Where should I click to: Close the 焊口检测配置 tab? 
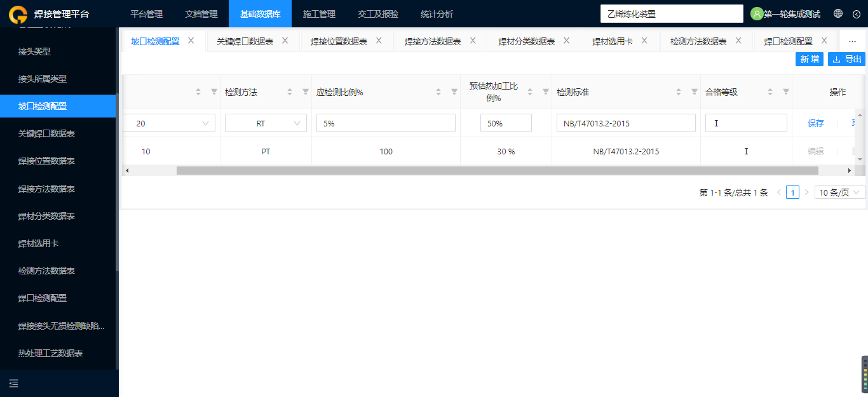coord(824,41)
